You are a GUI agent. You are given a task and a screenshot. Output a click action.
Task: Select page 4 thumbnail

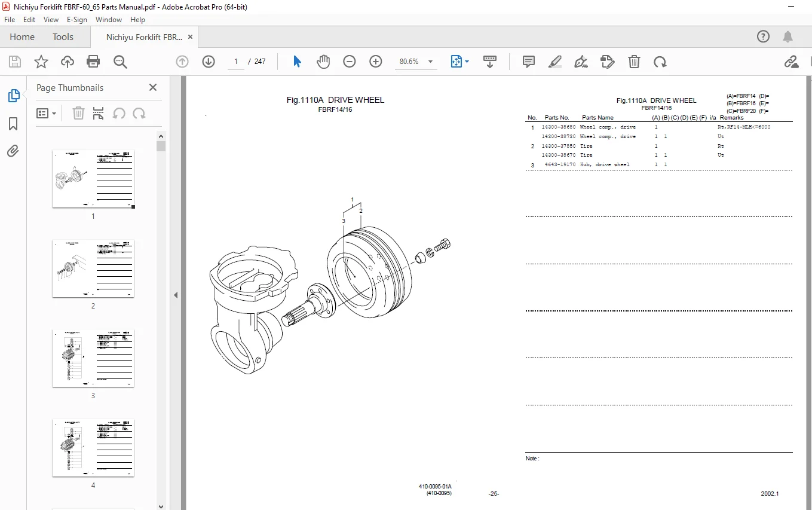(x=93, y=448)
